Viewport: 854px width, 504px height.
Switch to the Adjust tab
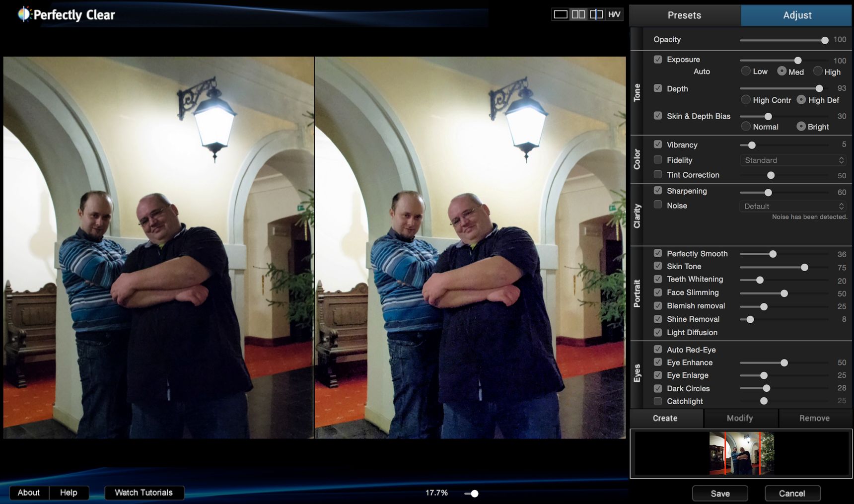[797, 15]
